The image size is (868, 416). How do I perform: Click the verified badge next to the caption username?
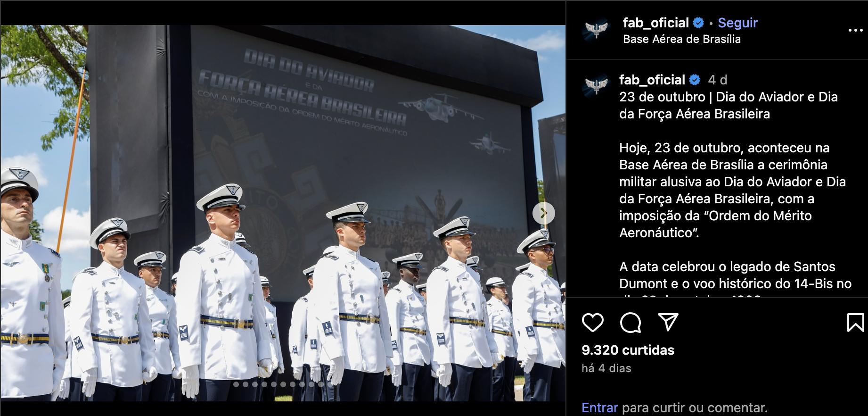coord(695,80)
